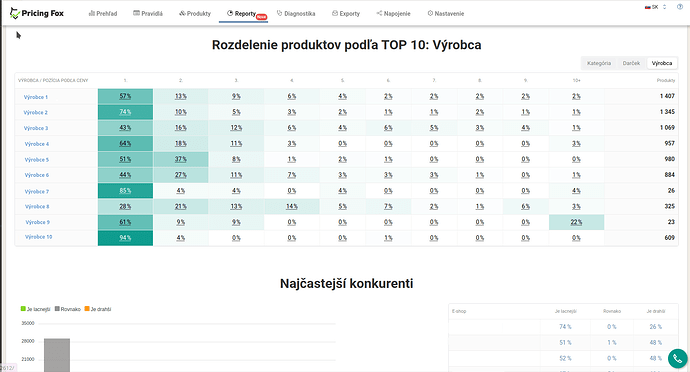This screenshot has height=372, width=690.
Task: Select the Výrobca view toggle
Action: coord(662,63)
